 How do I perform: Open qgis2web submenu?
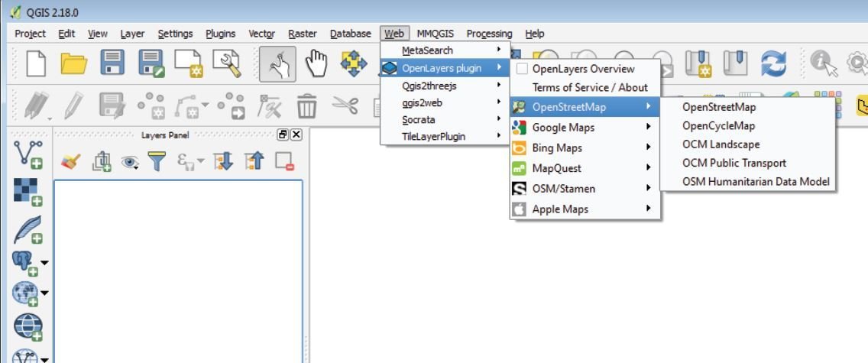pyautogui.click(x=445, y=102)
